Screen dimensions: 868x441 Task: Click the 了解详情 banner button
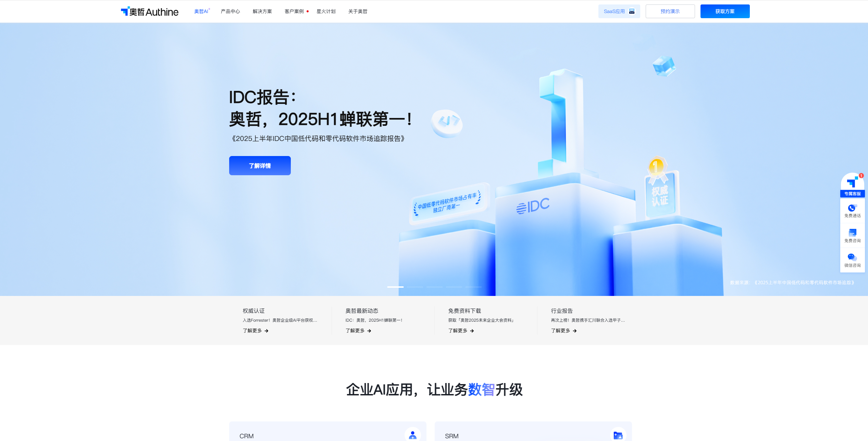[260, 166]
